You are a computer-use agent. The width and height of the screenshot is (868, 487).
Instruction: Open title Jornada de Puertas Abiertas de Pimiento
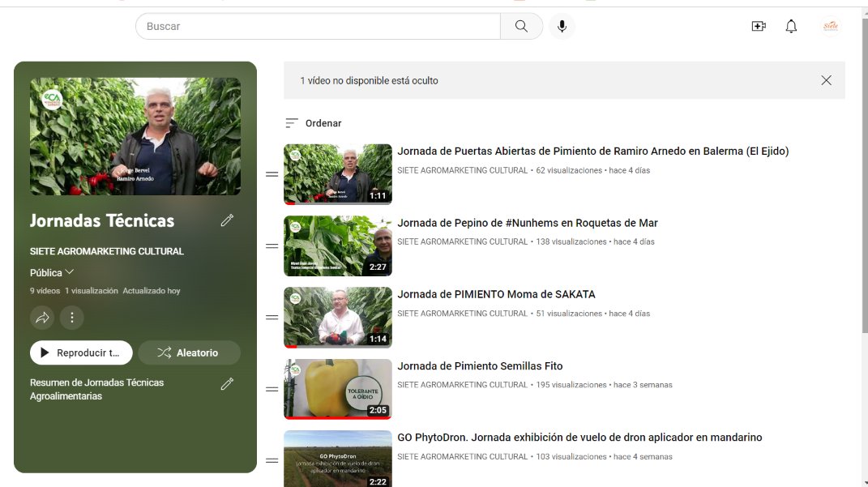click(x=593, y=151)
